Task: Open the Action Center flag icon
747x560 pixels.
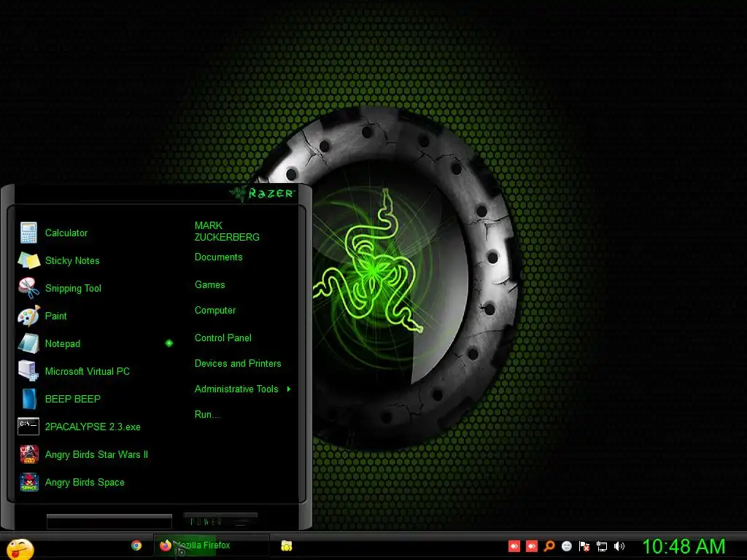Action: coord(584,546)
